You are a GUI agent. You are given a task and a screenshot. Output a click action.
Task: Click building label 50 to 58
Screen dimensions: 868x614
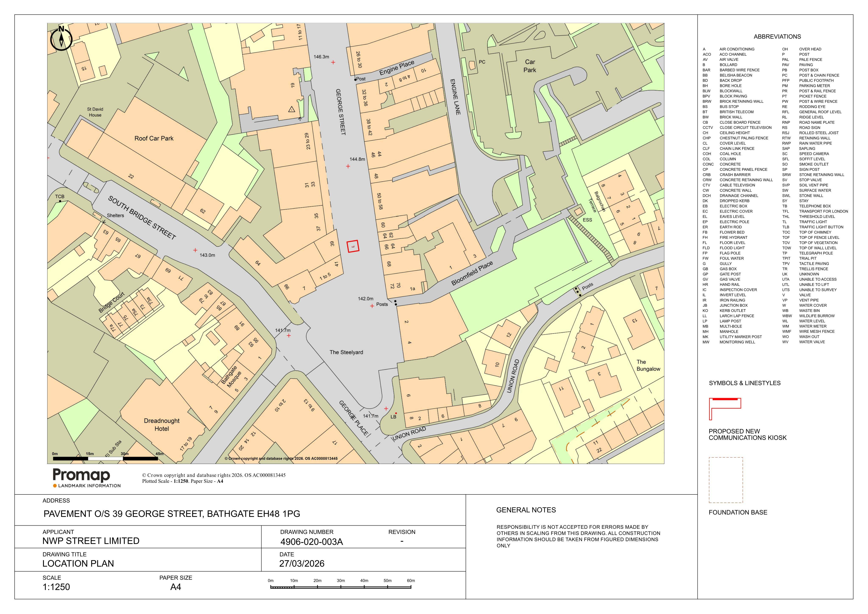point(380,201)
